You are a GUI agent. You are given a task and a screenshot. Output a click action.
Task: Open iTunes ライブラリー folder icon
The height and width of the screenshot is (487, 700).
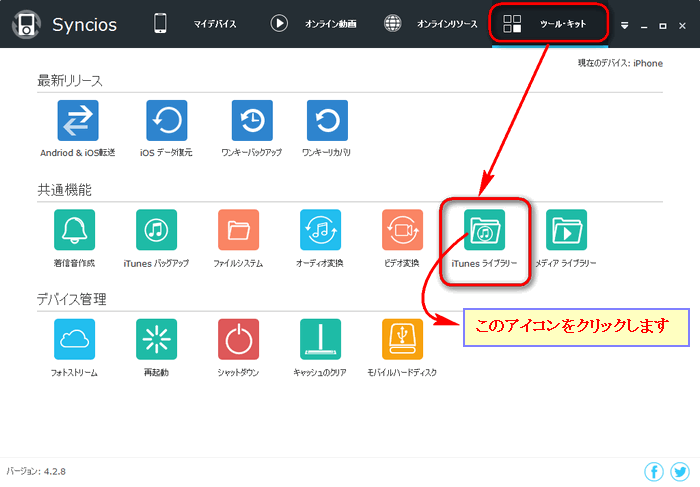click(484, 229)
